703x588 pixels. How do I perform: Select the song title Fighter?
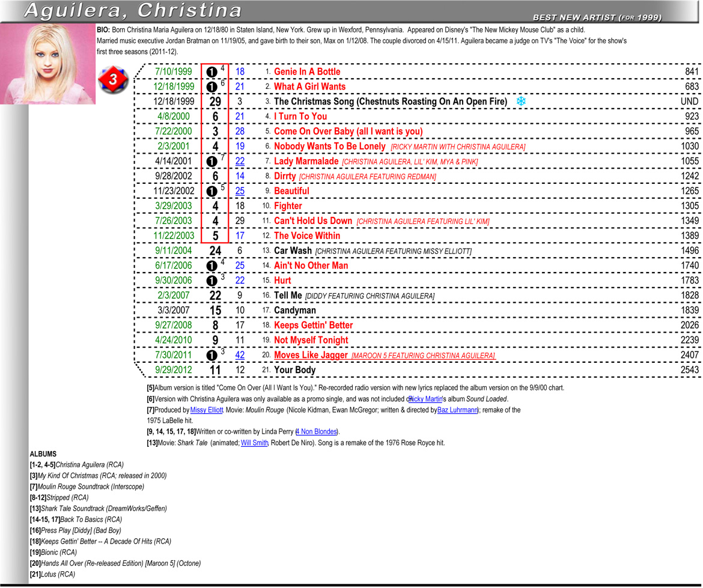tap(288, 206)
